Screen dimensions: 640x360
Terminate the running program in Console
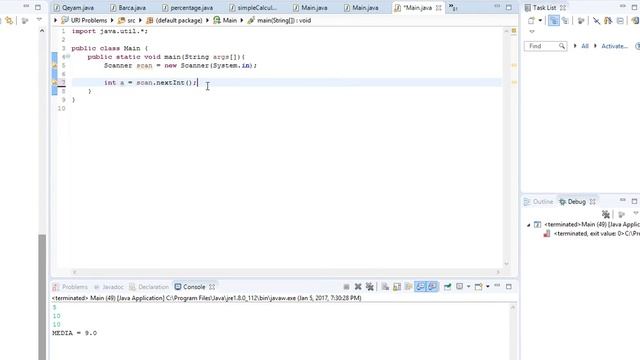[x=346, y=287]
